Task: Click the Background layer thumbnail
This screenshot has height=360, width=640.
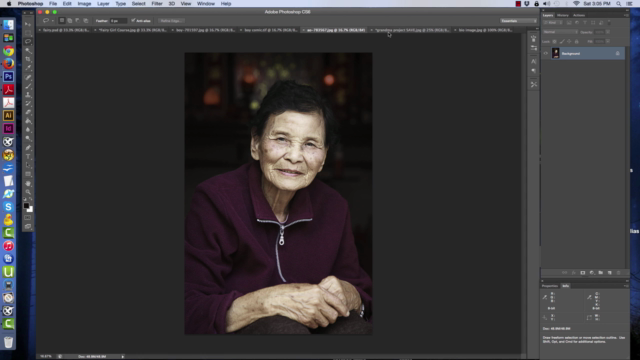Action: (x=556, y=53)
